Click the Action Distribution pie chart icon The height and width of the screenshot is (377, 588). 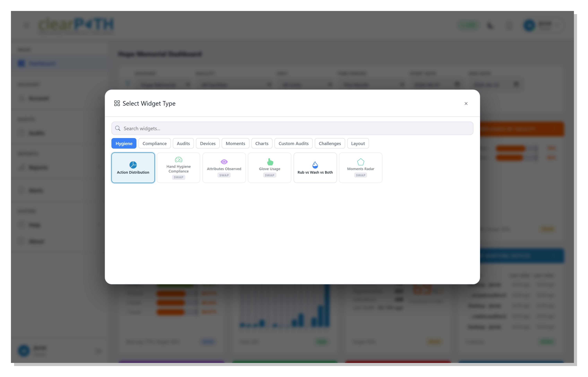click(x=133, y=165)
